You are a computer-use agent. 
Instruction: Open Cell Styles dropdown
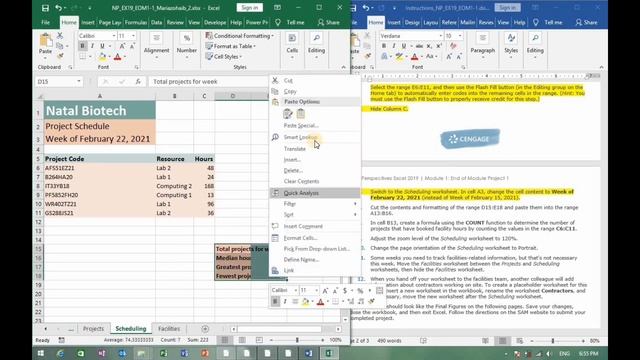click(x=224, y=57)
